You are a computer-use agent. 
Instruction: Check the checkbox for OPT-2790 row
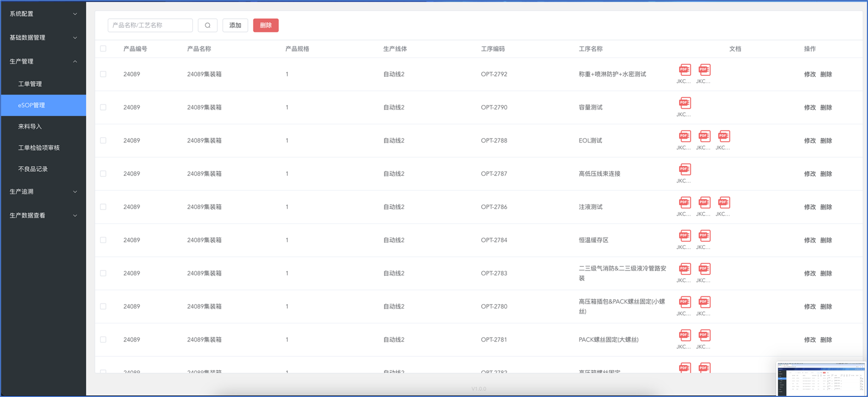103,107
